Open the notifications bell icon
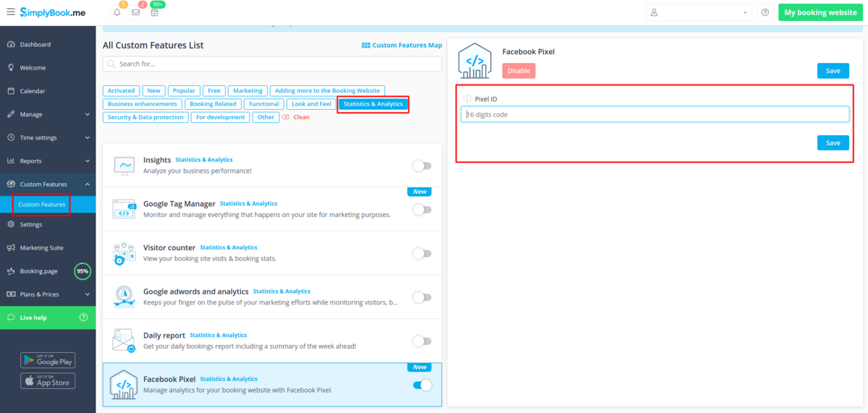868x413 pixels. tap(117, 12)
